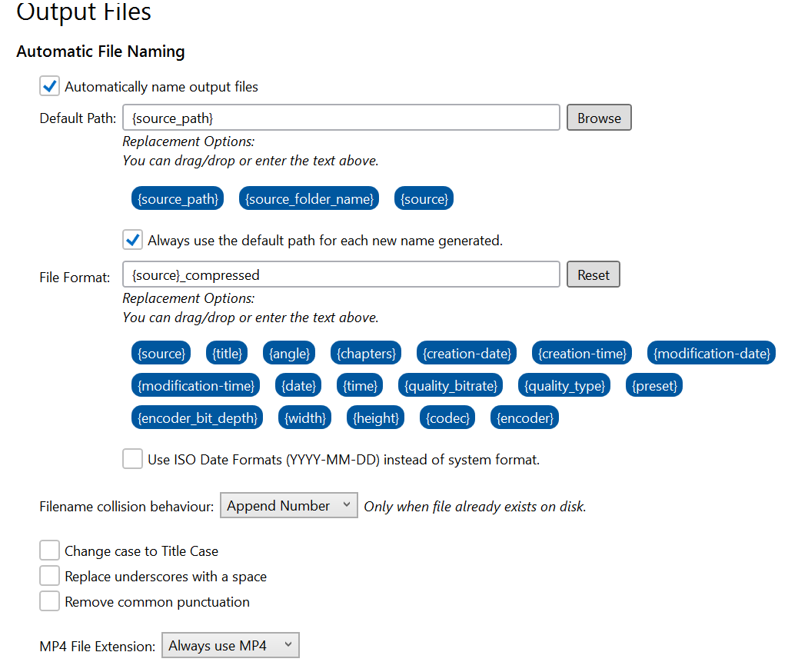Click into the Default Path text field
The height and width of the screenshot is (672, 808).
(x=341, y=118)
